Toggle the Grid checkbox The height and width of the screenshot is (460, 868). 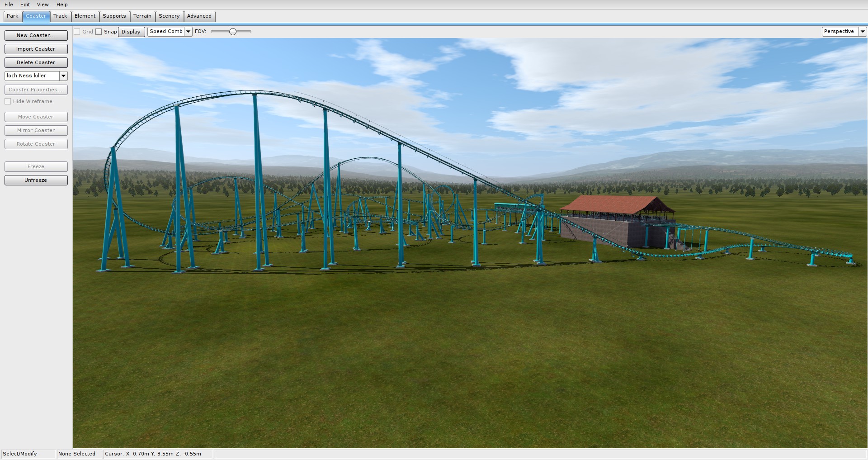point(77,32)
